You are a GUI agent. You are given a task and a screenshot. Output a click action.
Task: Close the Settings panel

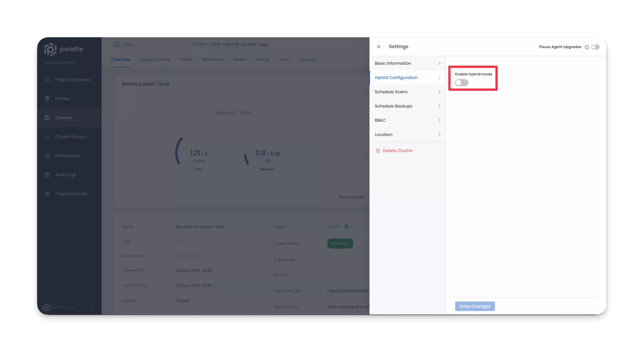coord(378,47)
